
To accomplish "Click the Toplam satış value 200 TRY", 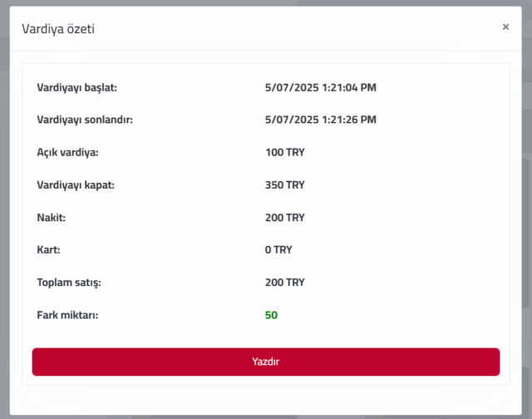I will coord(285,283).
